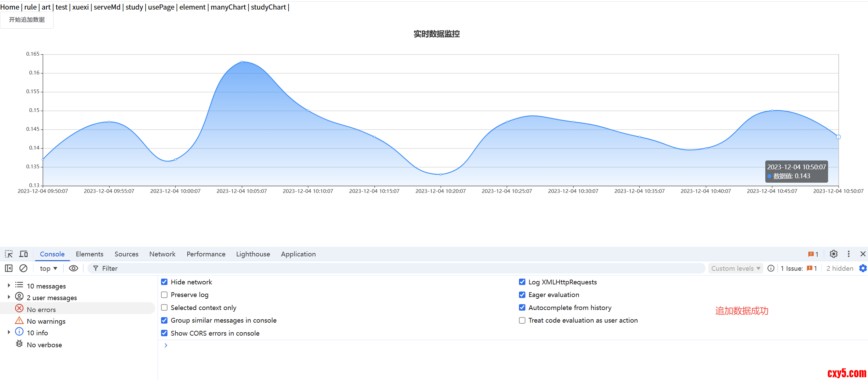
Task: Click the clear console icon
Action: (23, 268)
